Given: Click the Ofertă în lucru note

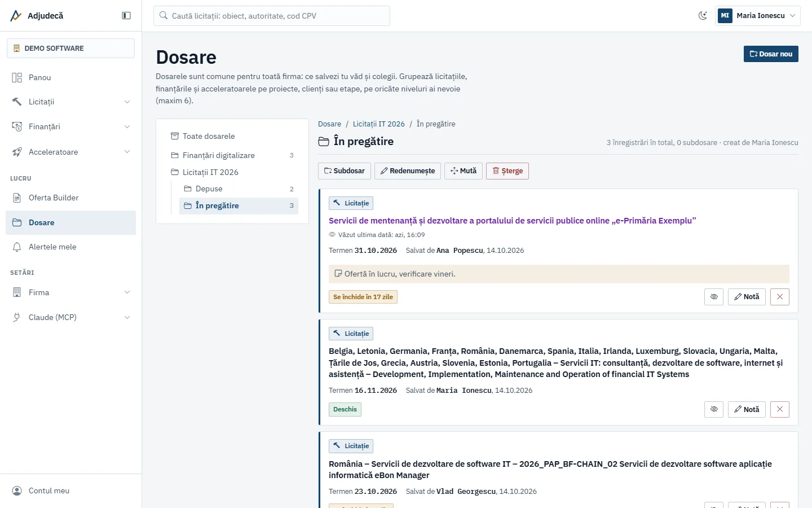Looking at the screenshot, I should click(559, 274).
